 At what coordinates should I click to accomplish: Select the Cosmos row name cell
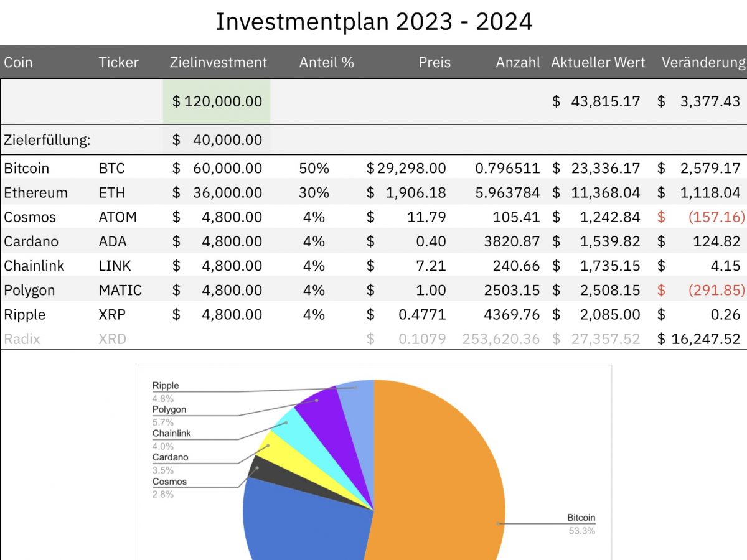30,217
